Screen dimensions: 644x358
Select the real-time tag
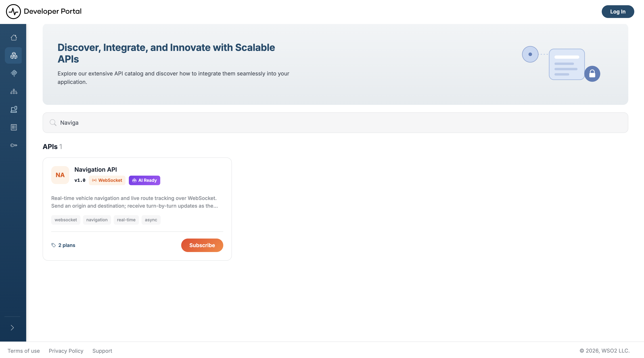pos(126,220)
